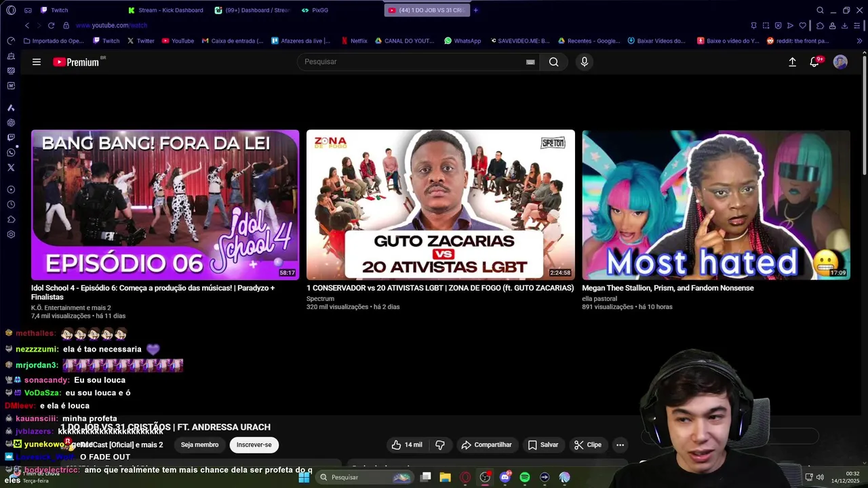The height and width of the screenshot is (488, 868).
Task: Switch to the Stream - Kick Dashboard tab
Action: point(166,10)
